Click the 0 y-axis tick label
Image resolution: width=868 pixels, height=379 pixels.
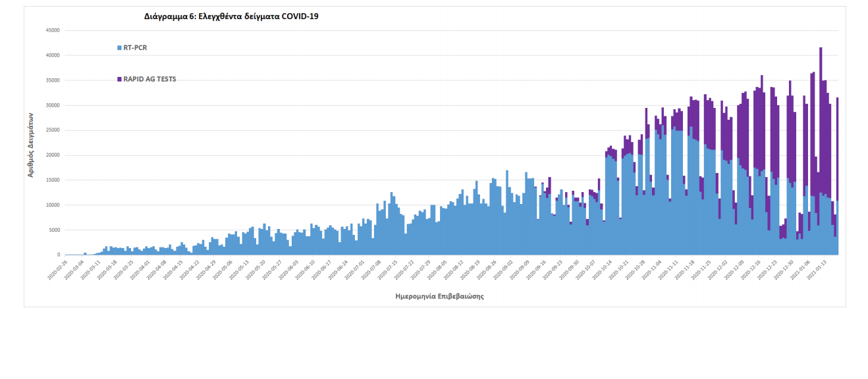pyautogui.click(x=58, y=255)
